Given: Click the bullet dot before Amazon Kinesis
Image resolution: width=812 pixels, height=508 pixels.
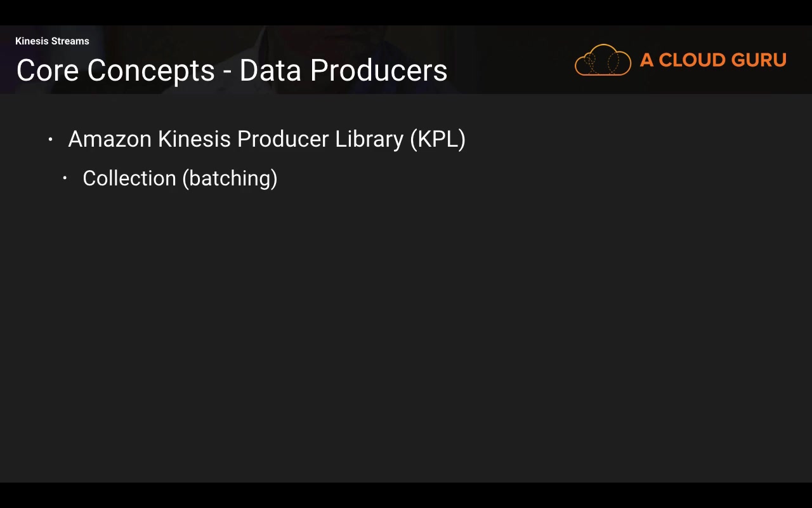Looking at the screenshot, I should [x=51, y=139].
